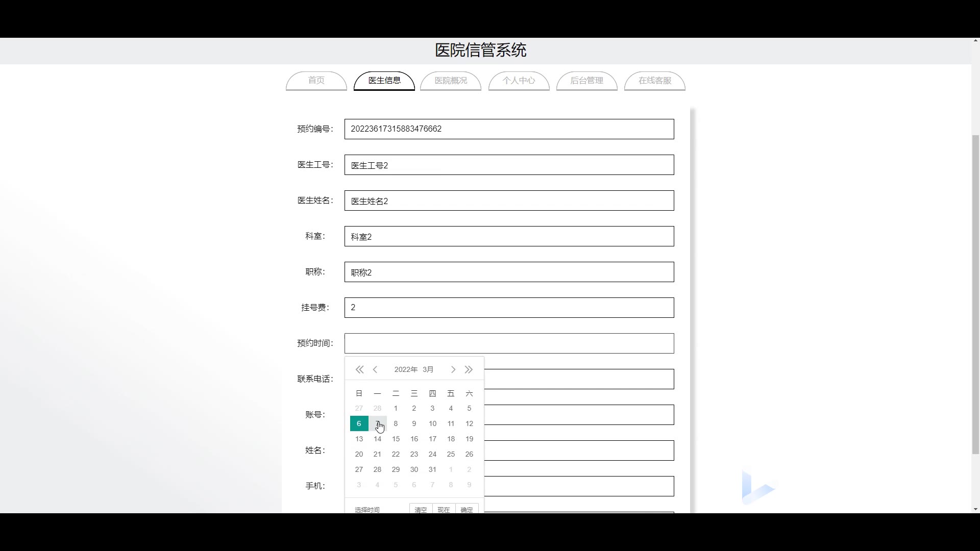Image resolution: width=980 pixels, height=551 pixels.
Task: Go to previous year in calendar
Action: coord(359,369)
